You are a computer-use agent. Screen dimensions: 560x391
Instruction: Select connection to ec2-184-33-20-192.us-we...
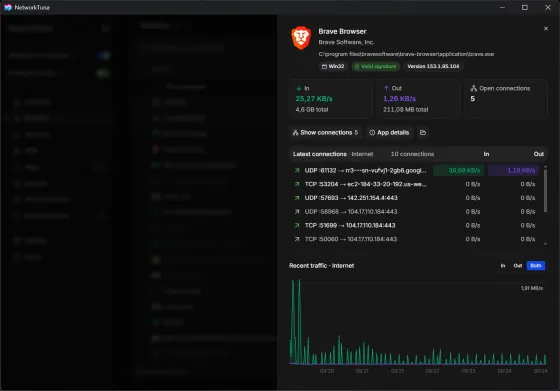coord(416,184)
